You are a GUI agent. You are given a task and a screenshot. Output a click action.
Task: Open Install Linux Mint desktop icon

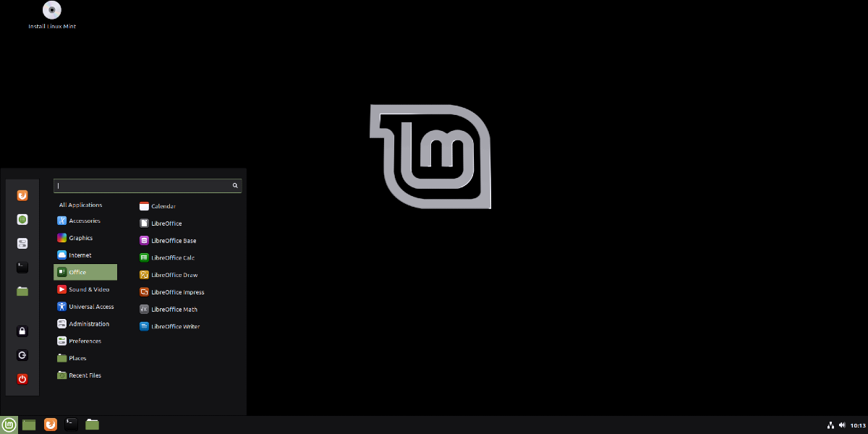point(52,15)
